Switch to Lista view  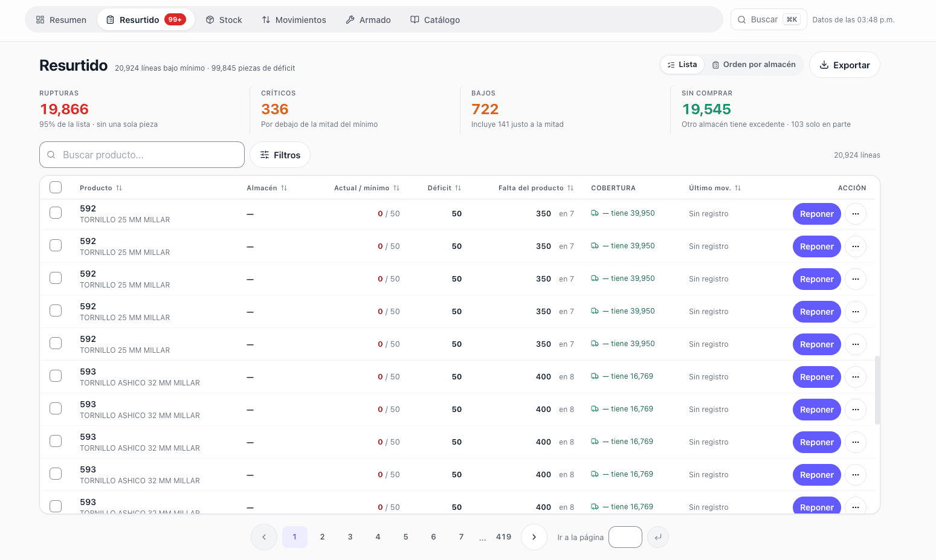pyautogui.click(x=682, y=65)
